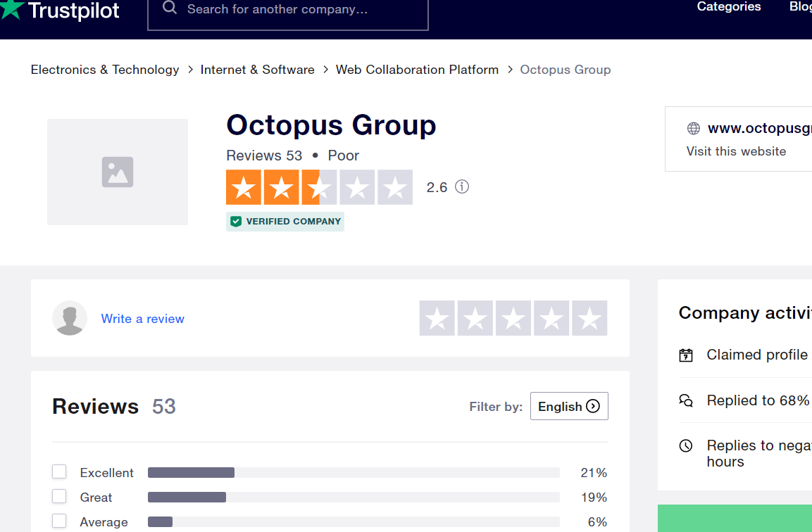Go to Electronics & Technology breadcrumb
The height and width of the screenshot is (532, 812).
coord(105,70)
